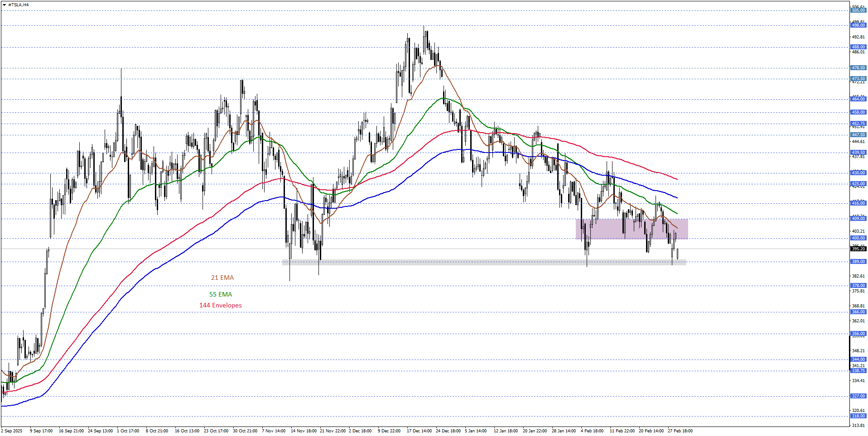868x436 pixels.
Task: Click the 17 Dec 14:00 time axis label
Action: (x=419, y=431)
